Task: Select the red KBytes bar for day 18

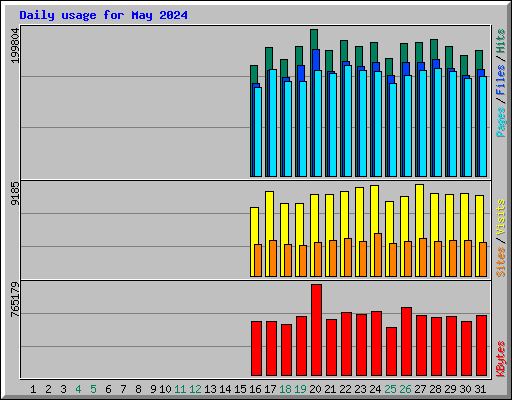Action: [286, 350]
